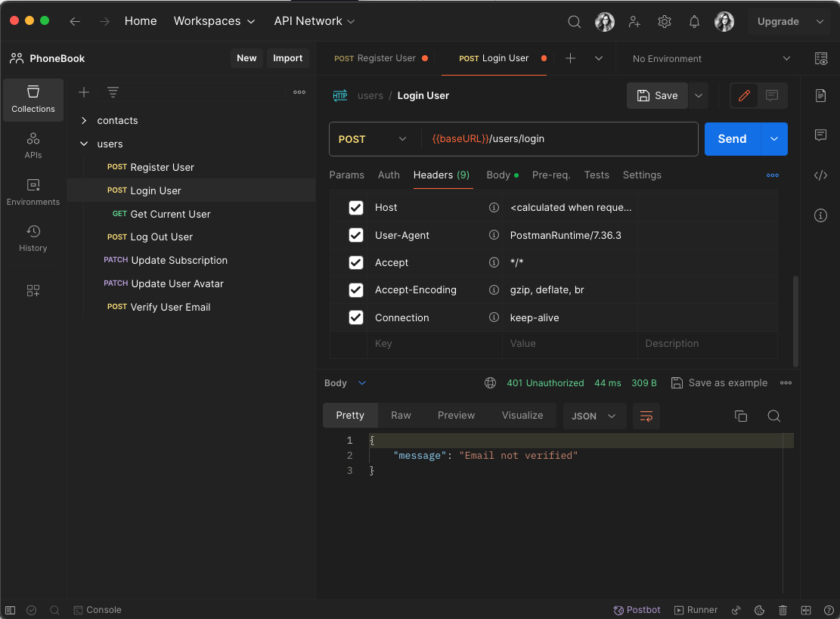Click the request URL input field
The width and height of the screenshot is (840, 619).
[559, 139]
